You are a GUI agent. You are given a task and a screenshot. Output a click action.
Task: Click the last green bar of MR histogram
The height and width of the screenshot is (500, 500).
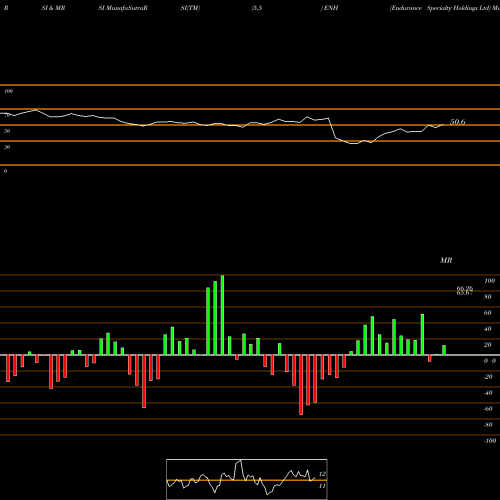[444, 350]
